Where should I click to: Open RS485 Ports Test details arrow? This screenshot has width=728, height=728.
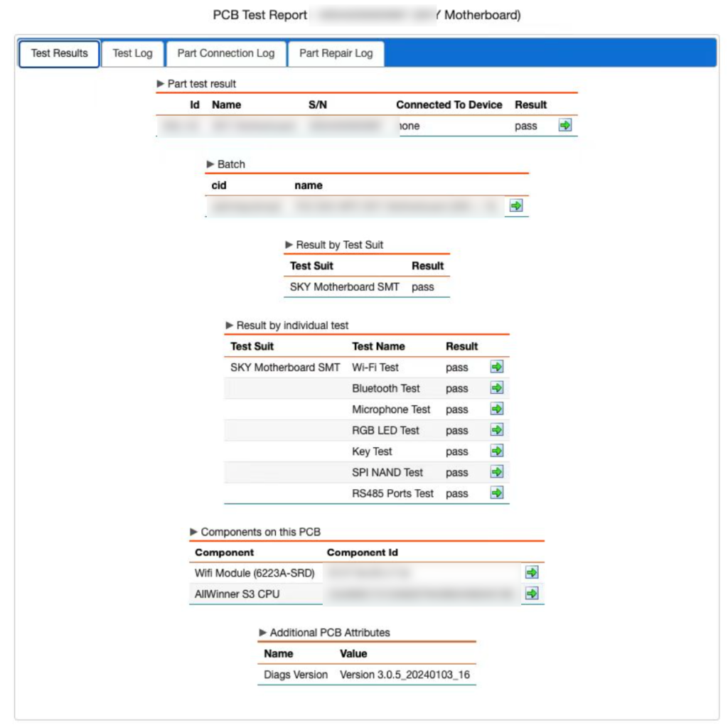pyautogui.click(x=497, y=493)
